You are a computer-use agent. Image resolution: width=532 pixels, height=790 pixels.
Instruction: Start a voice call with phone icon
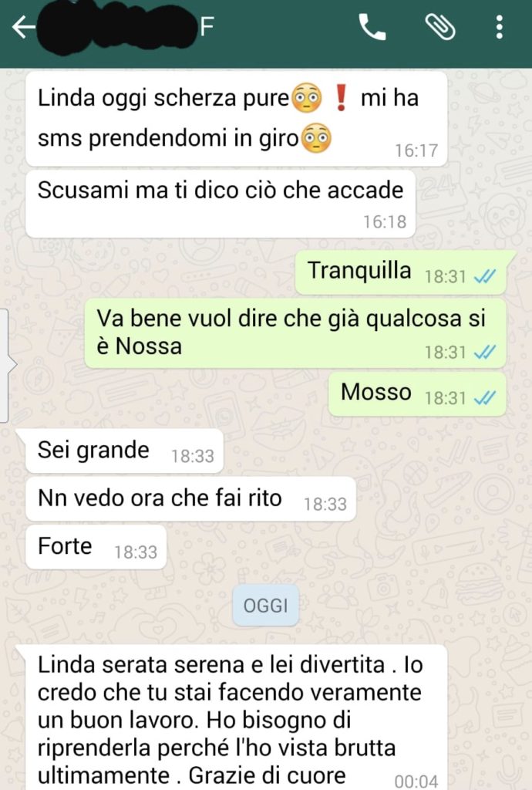pos(372,27)
